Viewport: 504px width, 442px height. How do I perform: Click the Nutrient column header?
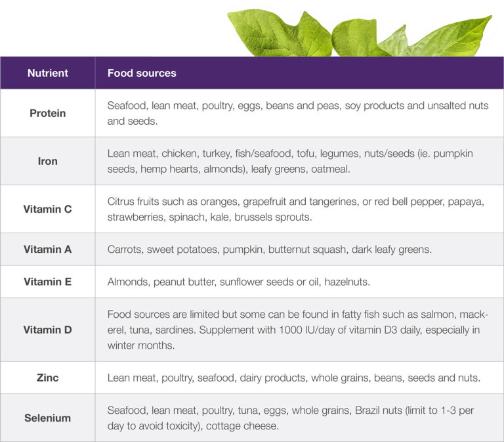point(47,73)
